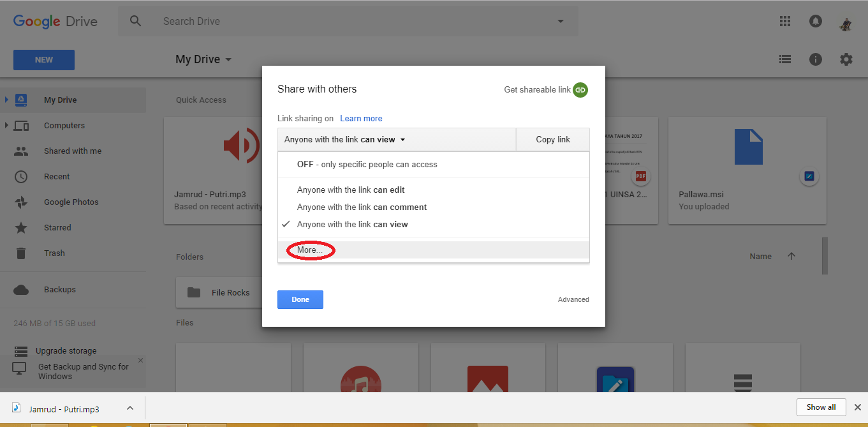Open Drive settings gear
The width and height of the screenshot is (868, 427).
[846, 59]
